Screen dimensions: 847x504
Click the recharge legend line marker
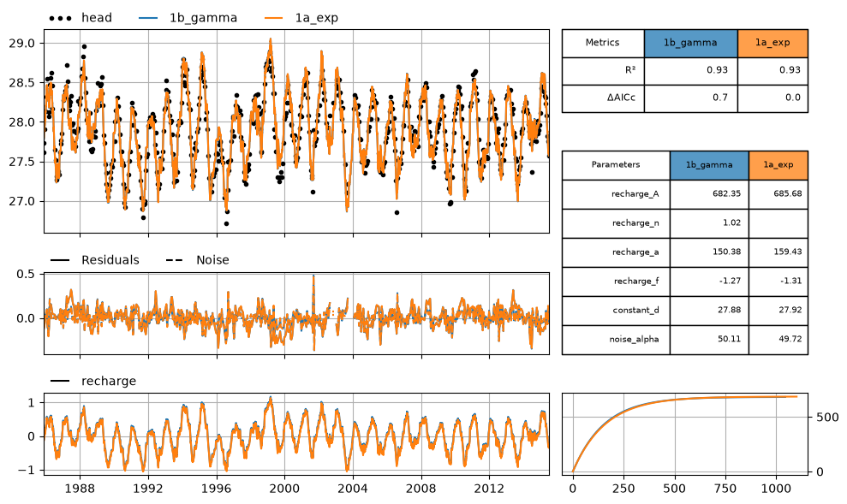pyautogui.click(x=60, y=382)
